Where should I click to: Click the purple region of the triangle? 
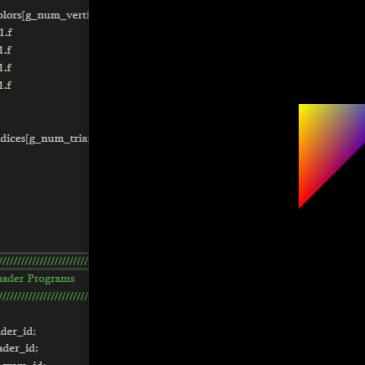click(357, 128)
